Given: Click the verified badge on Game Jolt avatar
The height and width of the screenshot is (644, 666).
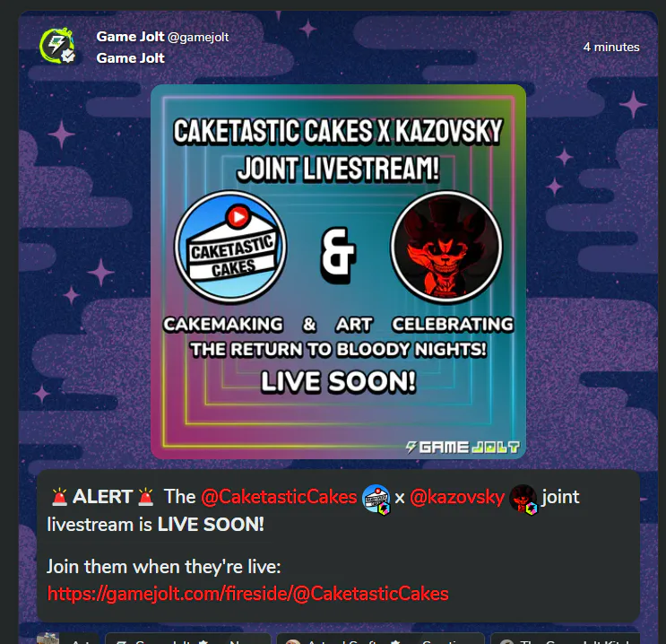Looking at the screenshot, I should tap(68, 56).
